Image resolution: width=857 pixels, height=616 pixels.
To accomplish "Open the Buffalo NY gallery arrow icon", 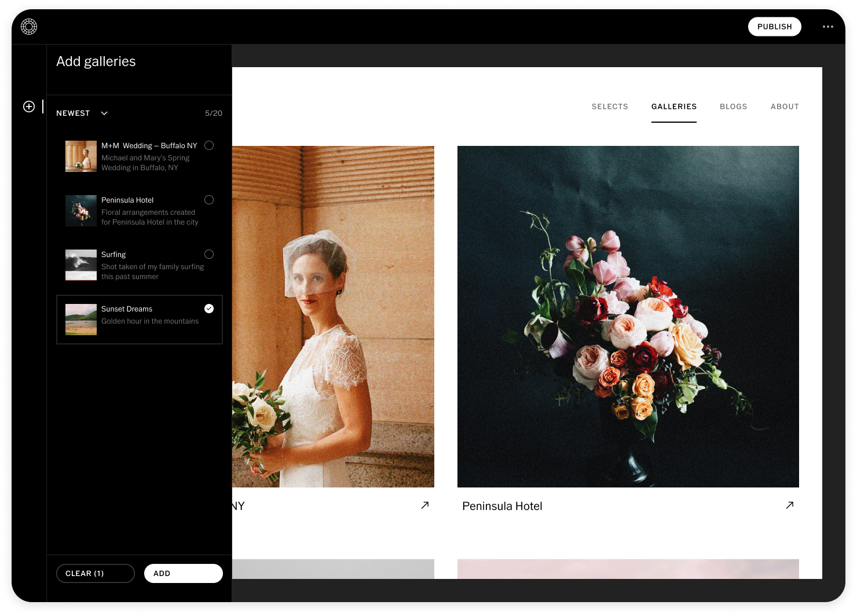I will [x=425, y=505].
